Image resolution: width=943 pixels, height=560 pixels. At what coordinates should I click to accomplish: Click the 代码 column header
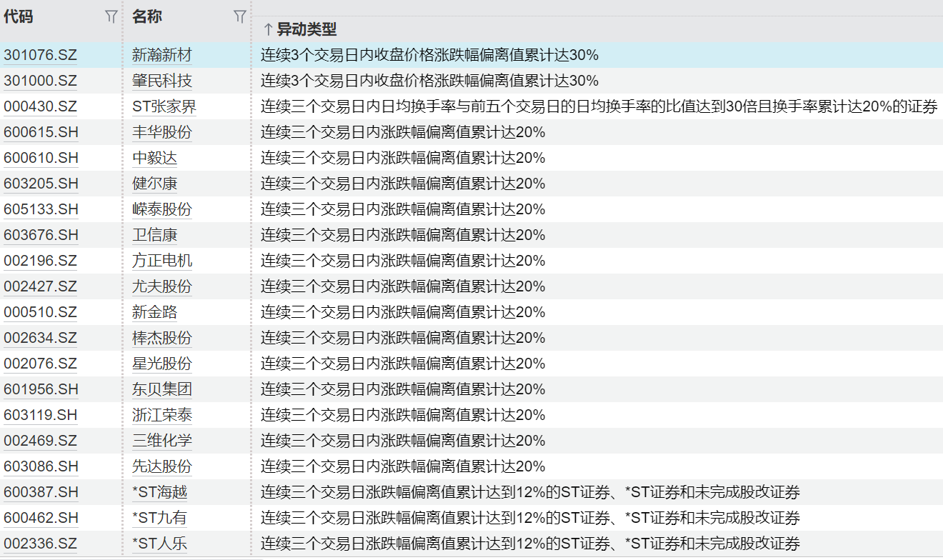pos(19,17)
